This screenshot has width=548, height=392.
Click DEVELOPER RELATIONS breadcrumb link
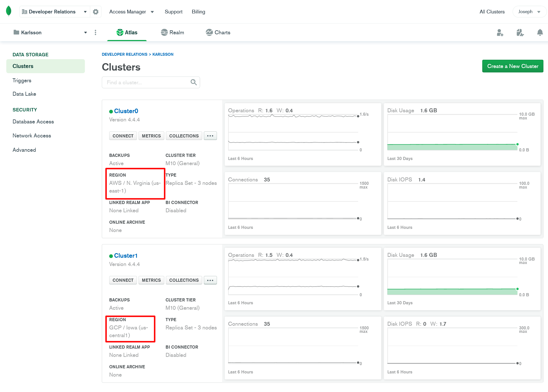[124, 54]
